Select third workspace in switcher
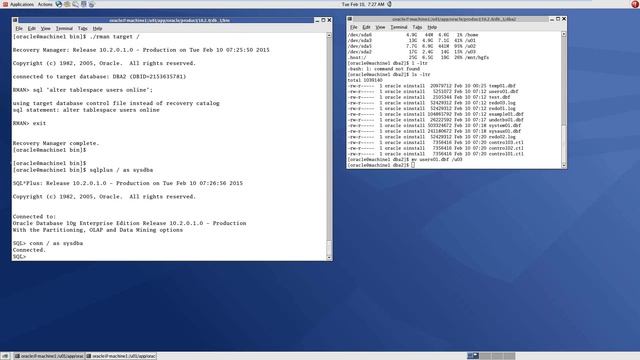Viewport: 640px width, 360px height. [497, 356]
